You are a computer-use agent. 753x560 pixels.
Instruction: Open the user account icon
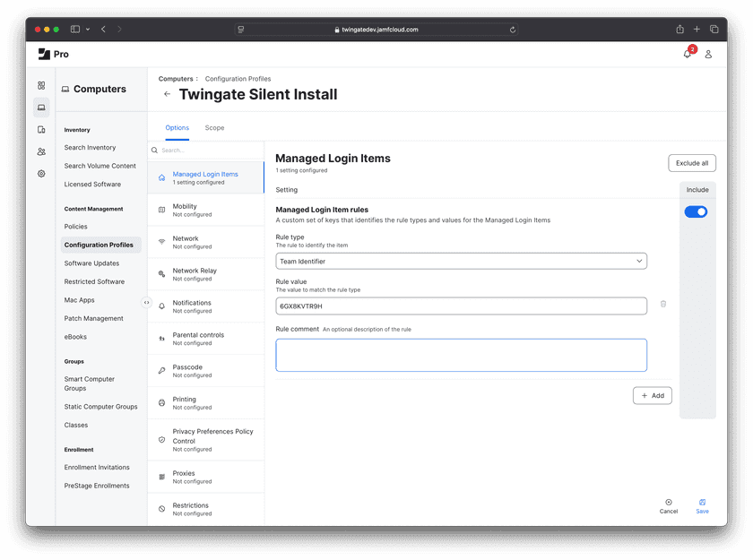[x=708, y=54]
